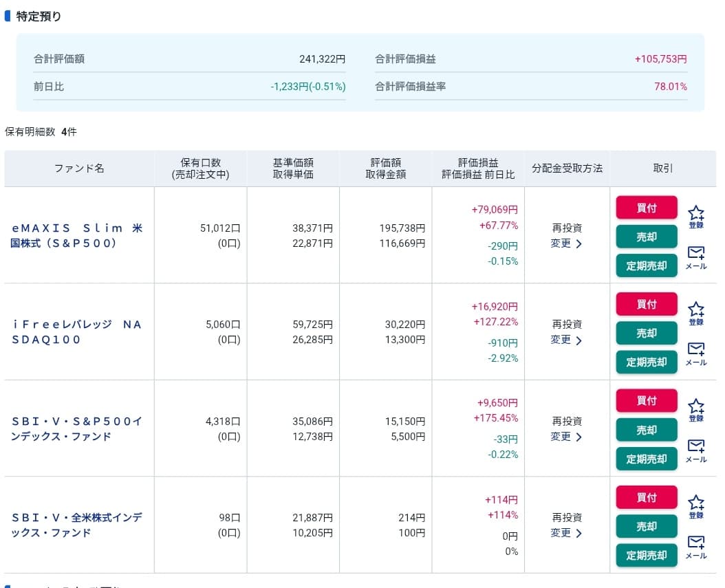Open eMAXIS Slim 米国株式 fund name link
Viewport: 725px width, 588px height.
click(x=78, y=235)
